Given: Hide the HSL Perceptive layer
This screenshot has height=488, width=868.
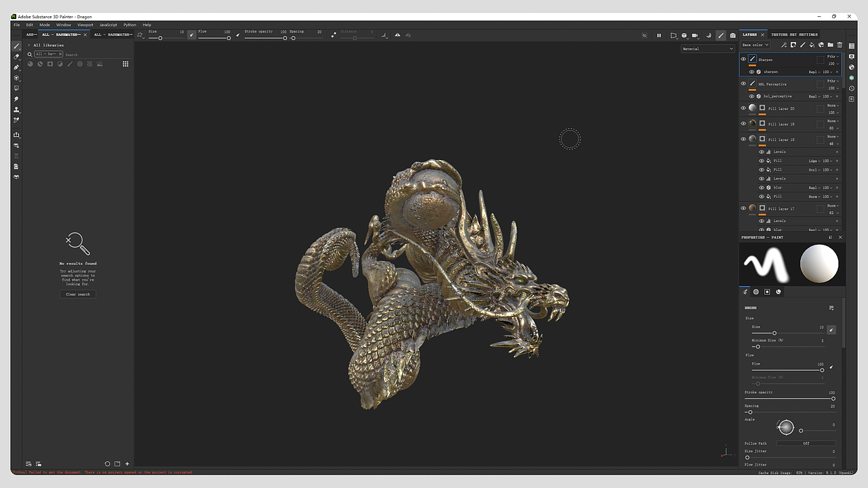Looking at the screenshot, I should (743, 84).
